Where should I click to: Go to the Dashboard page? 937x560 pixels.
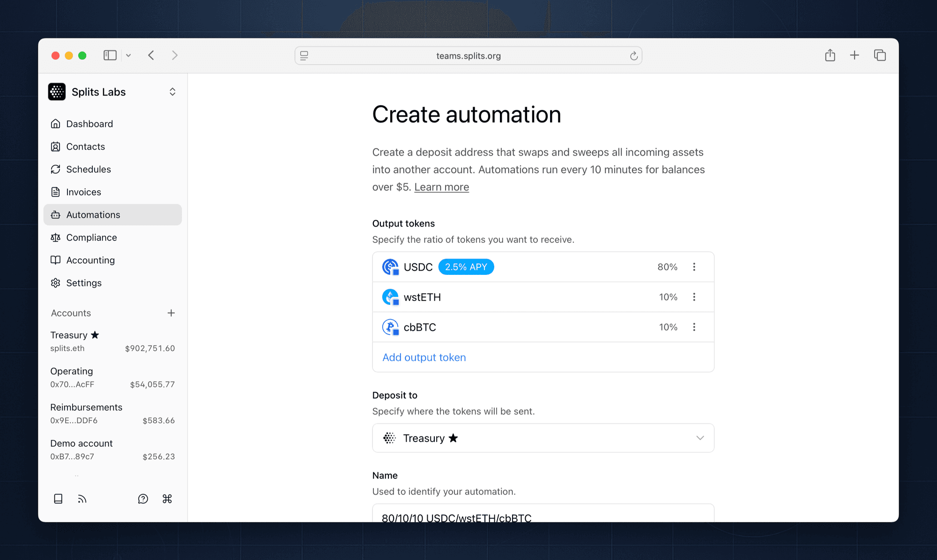point(89,124)
